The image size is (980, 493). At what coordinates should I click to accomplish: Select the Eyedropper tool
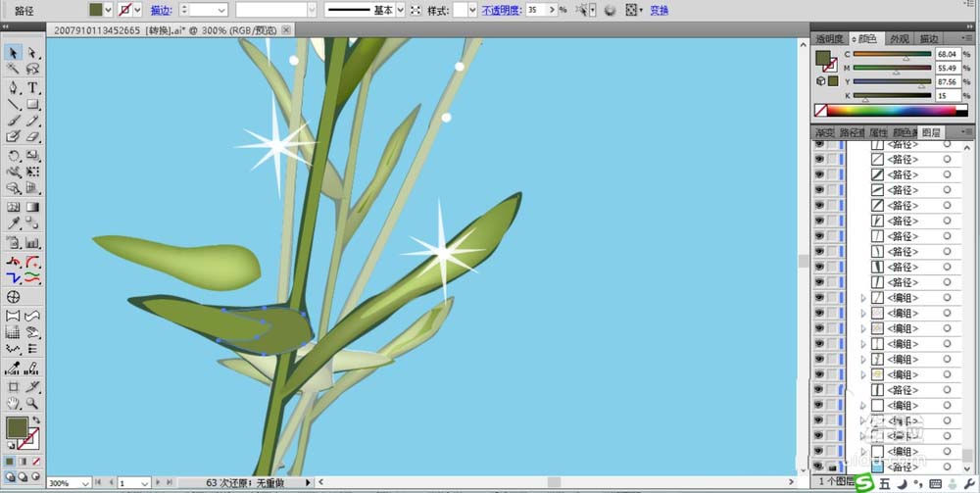(x=13, y=223)
